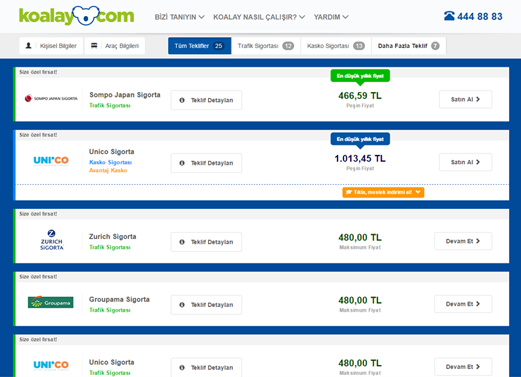The image size is (521, 377).
Task: Click the Sompo Japan Sigorta logo
Action: tap(51, 98)
